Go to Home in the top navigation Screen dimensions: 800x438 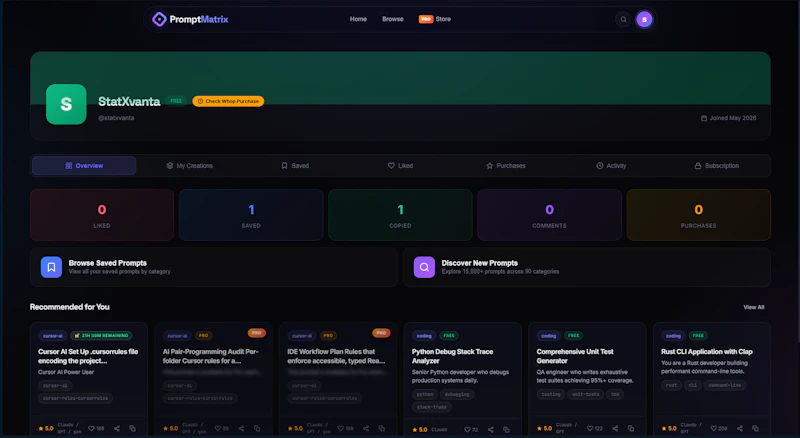click(x=358, y=19)
